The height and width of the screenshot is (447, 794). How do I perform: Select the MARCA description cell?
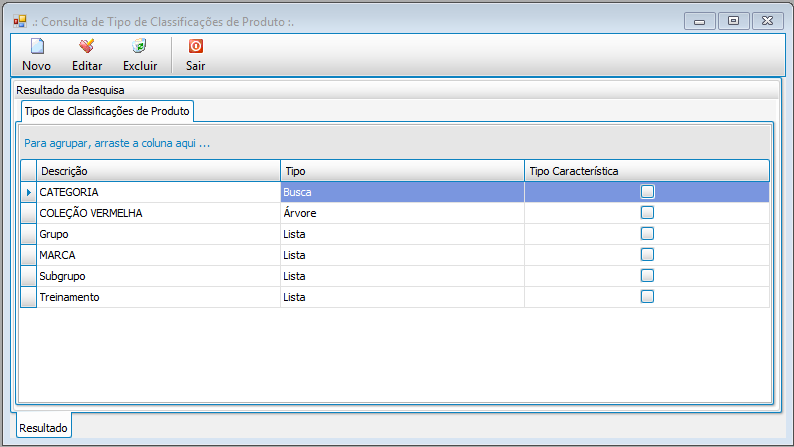158,255
